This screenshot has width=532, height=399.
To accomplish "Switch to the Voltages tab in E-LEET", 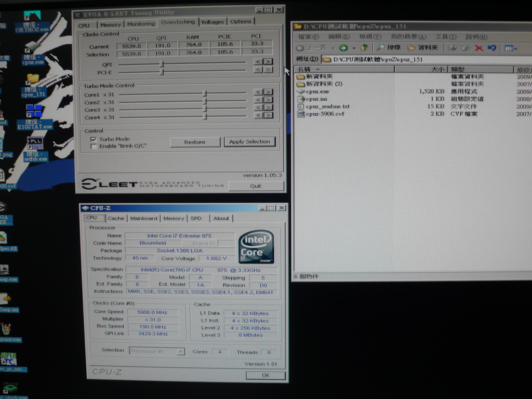I will [212, 22].
